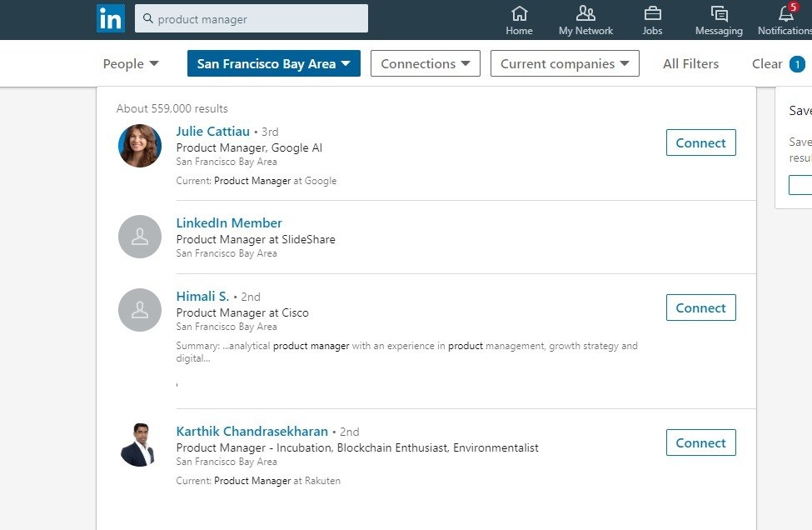Connect with Julie Cattiau
The image size is (812, 530).
pyautogui.click(x=700, y=142)
